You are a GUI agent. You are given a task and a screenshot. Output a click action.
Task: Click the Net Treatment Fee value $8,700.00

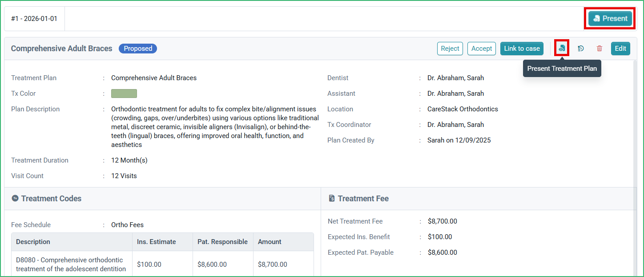coord(443,221)
